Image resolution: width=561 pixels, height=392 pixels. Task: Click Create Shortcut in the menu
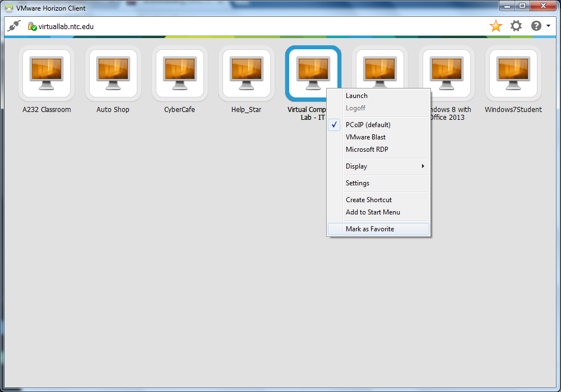point(369,200)
